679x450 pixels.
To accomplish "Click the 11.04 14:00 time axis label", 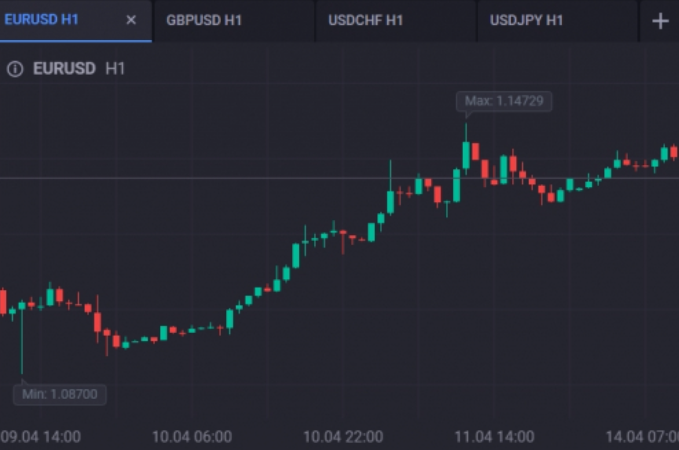I will click(494, 437).
